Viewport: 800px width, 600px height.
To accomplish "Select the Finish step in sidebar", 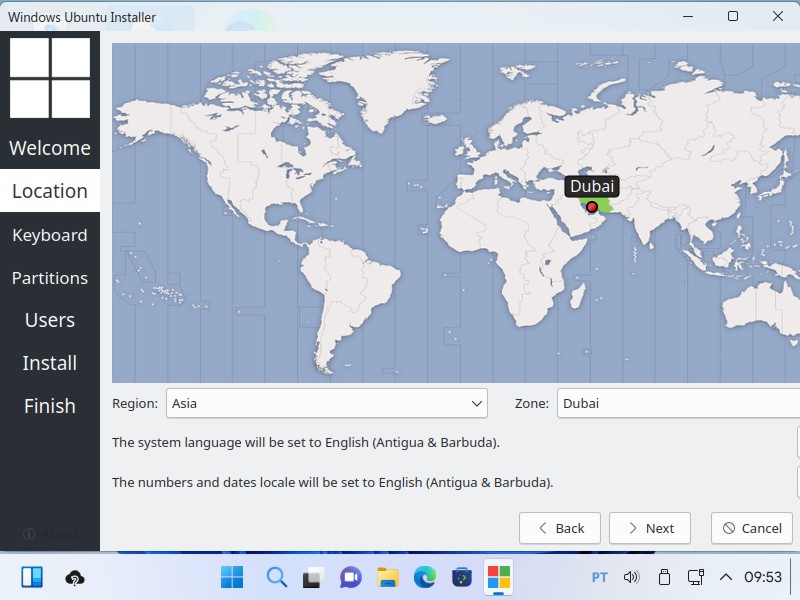I will tap(50, 406).
